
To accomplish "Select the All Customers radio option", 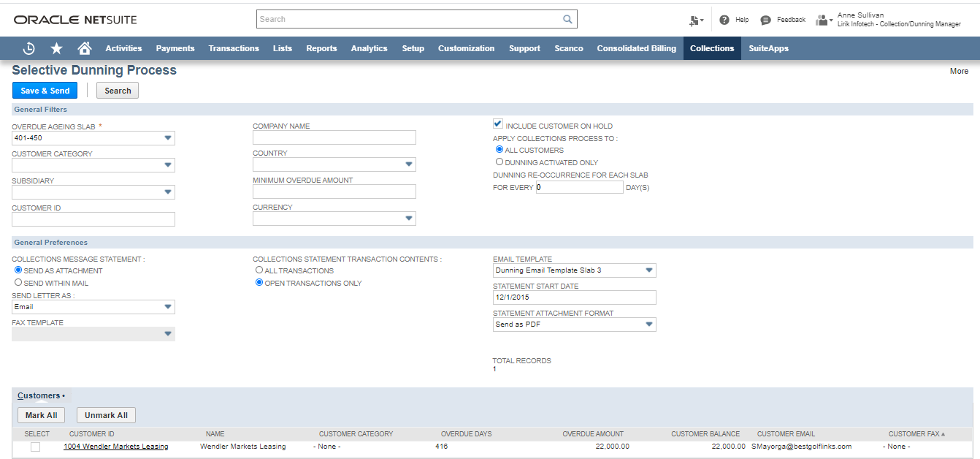I will (499, 150).
